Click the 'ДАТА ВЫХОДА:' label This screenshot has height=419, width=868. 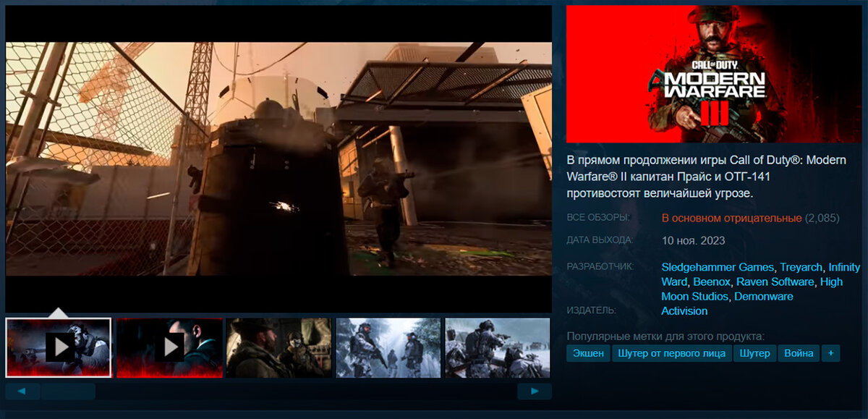(600, 240)
